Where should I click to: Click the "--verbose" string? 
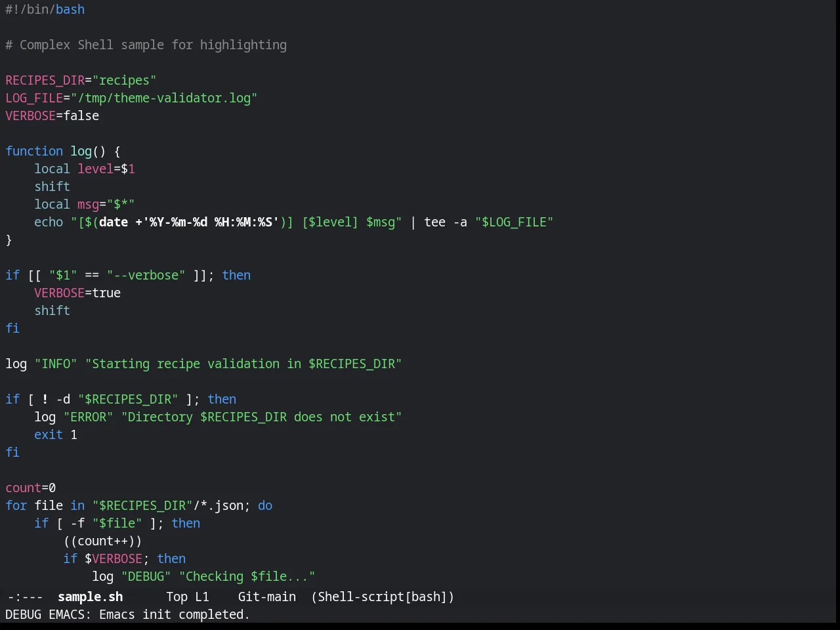[146, 275]
